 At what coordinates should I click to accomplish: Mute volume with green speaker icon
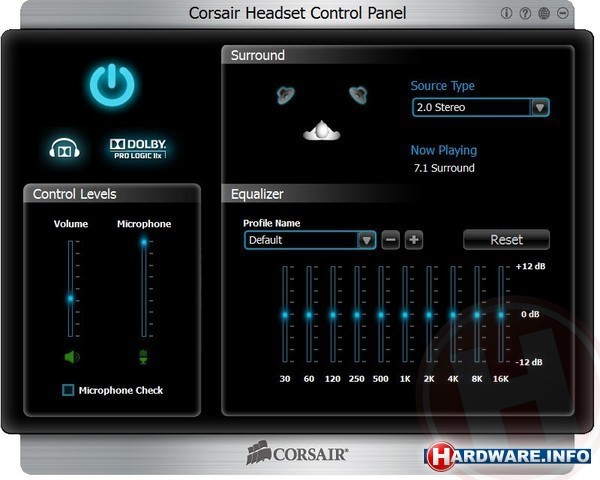click(x=72, y=357)
